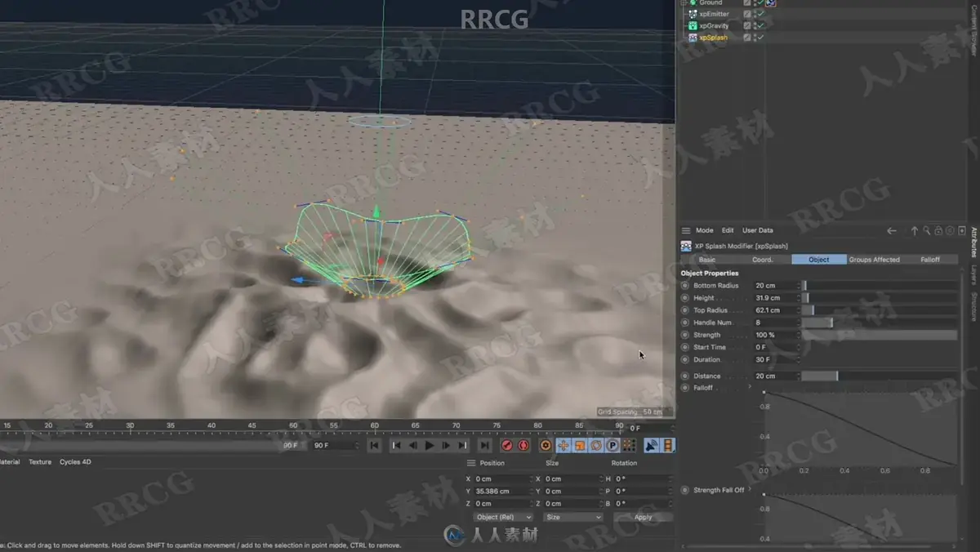Viewport: 980px width, 552px height.
Task: Switch to Groups Affected tab
Action: 874,260
